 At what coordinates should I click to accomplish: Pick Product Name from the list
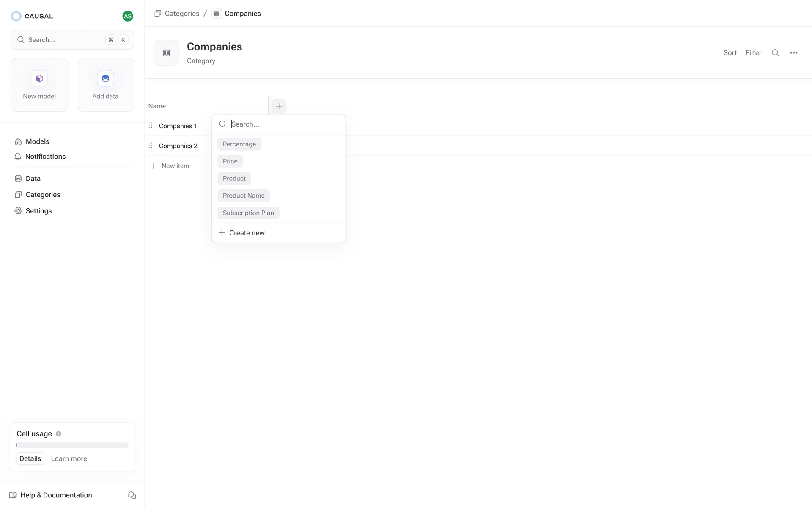pos(244,196)
